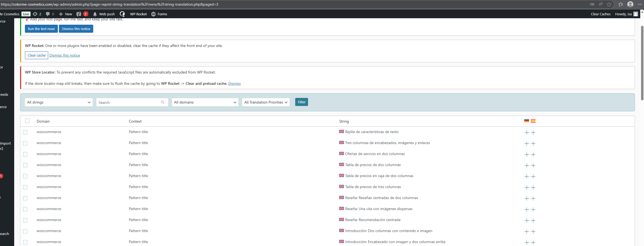Image resolution: width=644 pixels, height=246 pixels.
Task: Click the blue Dismiss this notice button
Action: [76, 29]
